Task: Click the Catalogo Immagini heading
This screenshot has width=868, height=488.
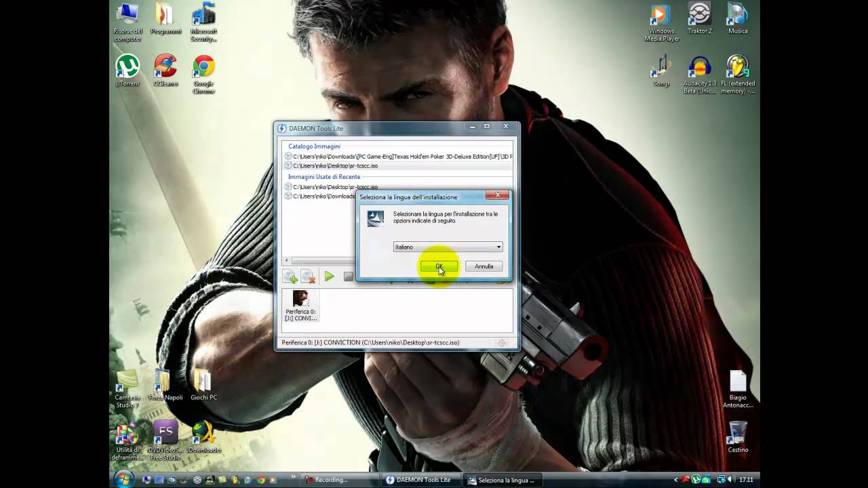Action: (314, 146)
